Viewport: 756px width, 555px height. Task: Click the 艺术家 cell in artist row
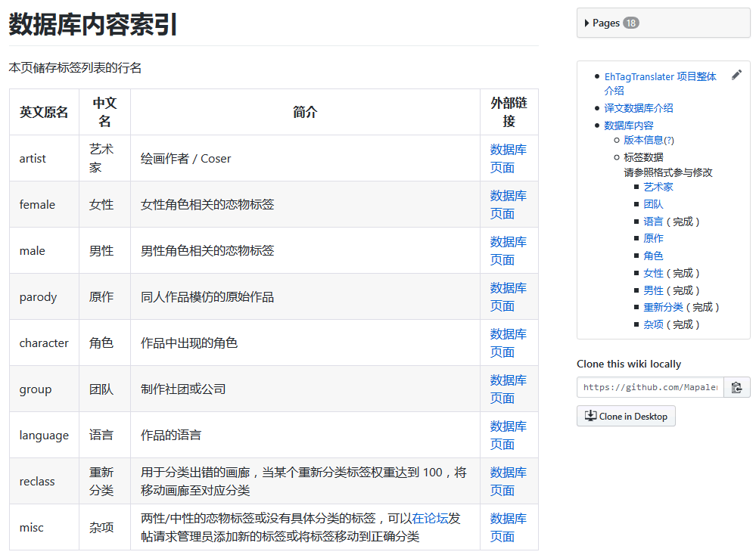[x=104, y=159]
